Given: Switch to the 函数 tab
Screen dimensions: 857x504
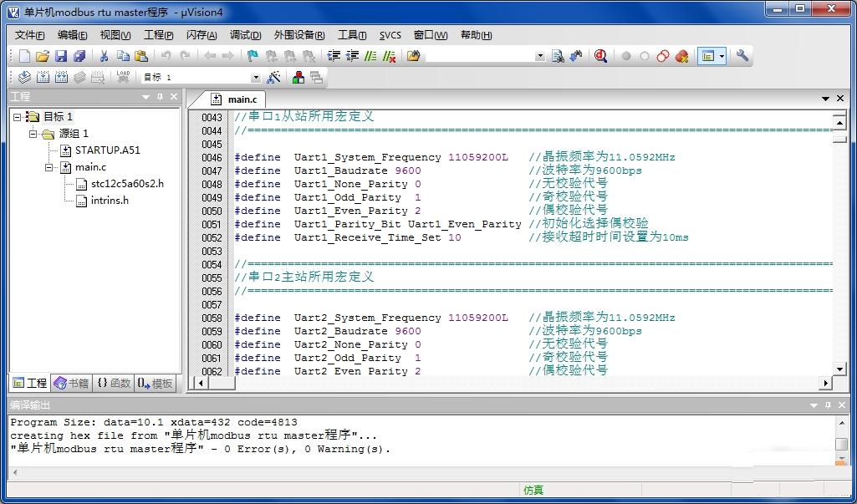Looking at the screenshot, I should pos(114,383).
